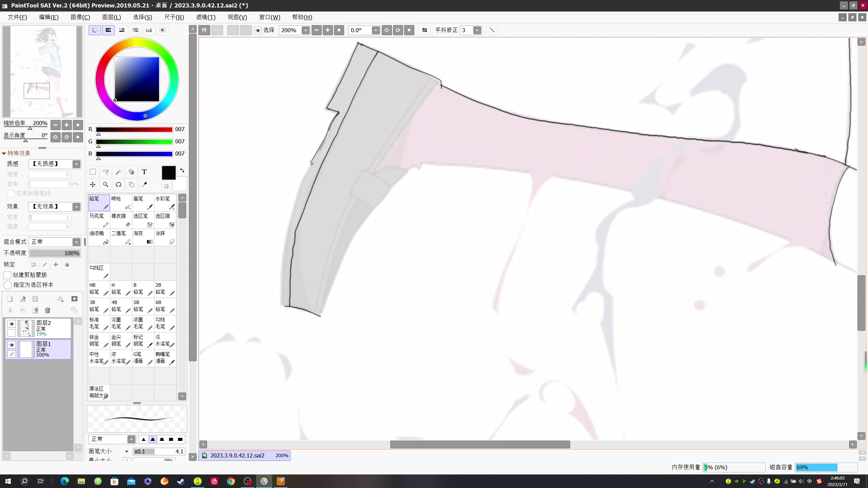This screenshot has height=488, width=868.
Task: Create a new linework pen layer
Action: 23,299
